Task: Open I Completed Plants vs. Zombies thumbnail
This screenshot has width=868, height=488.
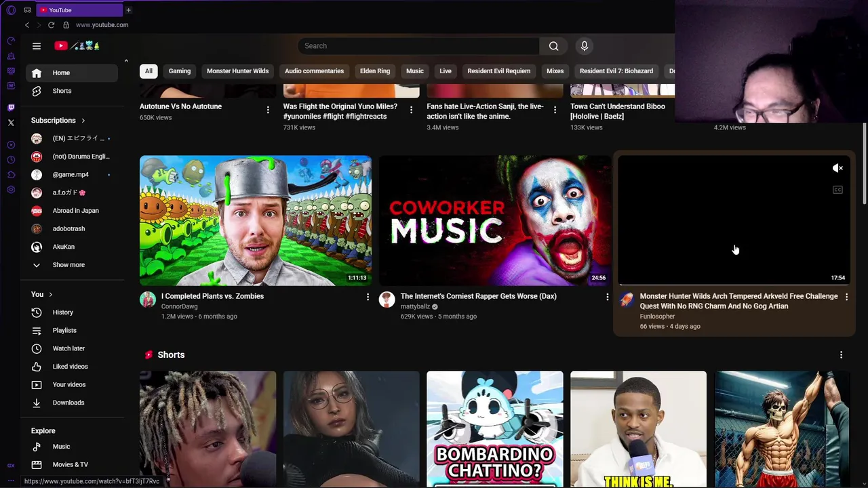Action: pos(256,221)
